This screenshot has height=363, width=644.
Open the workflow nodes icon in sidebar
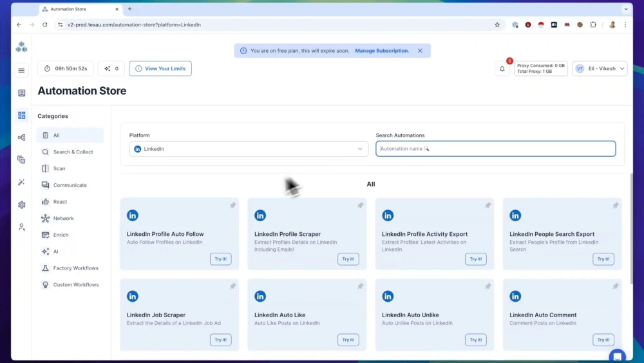pyautogui.click(x=21, y=137)
